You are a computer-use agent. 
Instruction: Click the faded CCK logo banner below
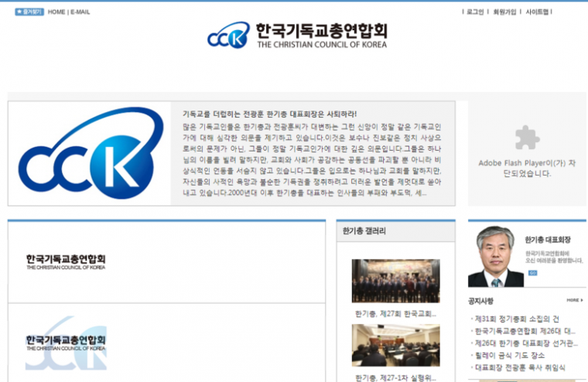pos(66,343)
